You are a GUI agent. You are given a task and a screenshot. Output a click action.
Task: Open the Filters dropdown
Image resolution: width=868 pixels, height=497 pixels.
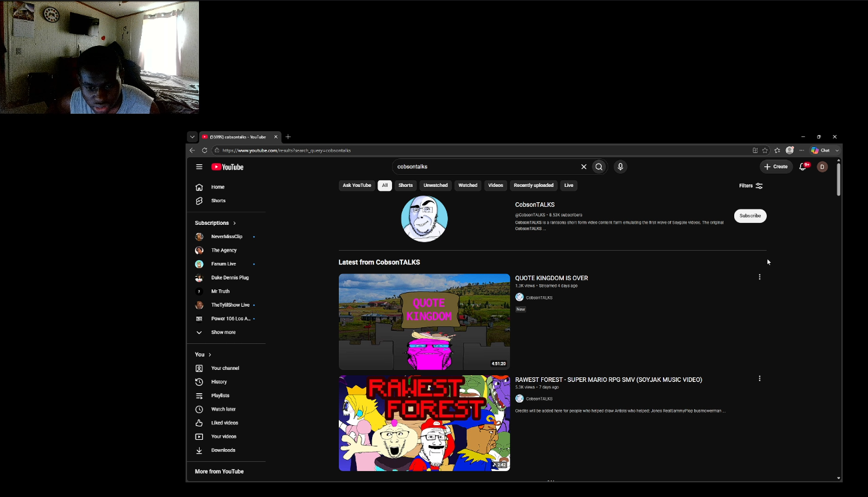[x=751, y=186]
